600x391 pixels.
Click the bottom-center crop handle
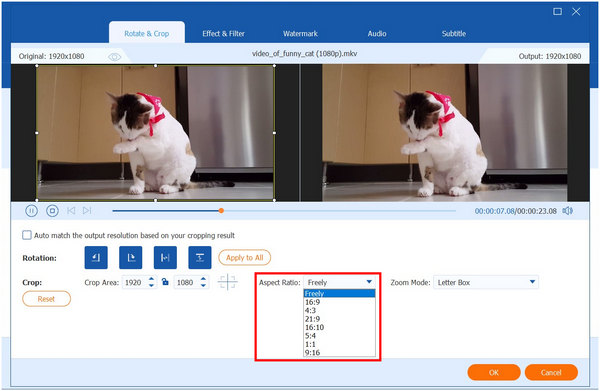(x=155, y=200)
